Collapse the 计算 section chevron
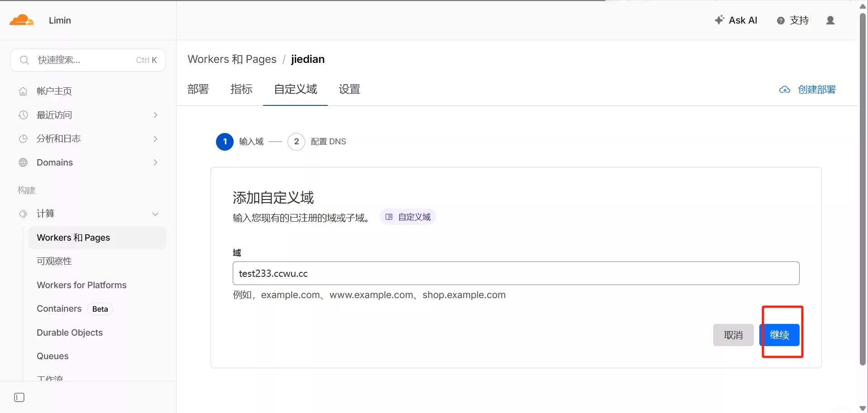Screen dimensions: 868x413 [155, 214]
